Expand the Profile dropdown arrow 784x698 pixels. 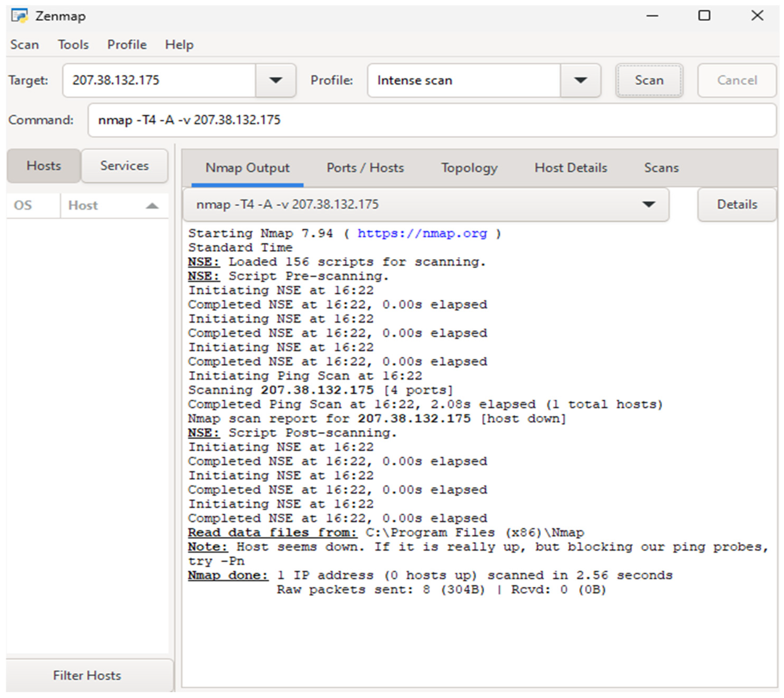click(580, 80)
